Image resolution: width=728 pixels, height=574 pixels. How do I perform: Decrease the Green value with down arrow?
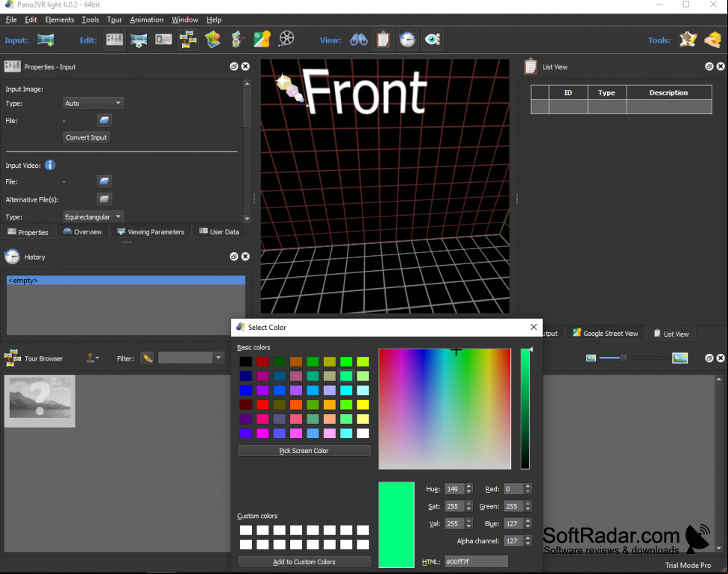527,509
